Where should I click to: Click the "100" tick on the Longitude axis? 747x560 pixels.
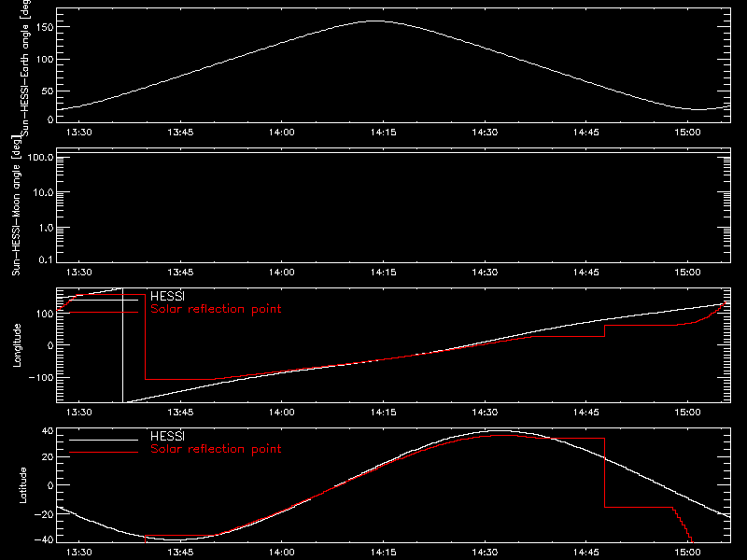point(45,314)
